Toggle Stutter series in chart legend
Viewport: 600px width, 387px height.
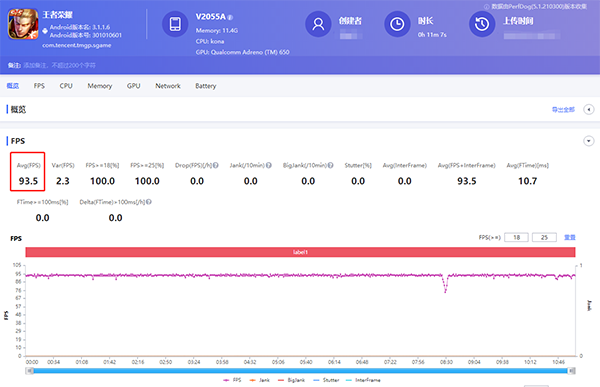(326, 380)
